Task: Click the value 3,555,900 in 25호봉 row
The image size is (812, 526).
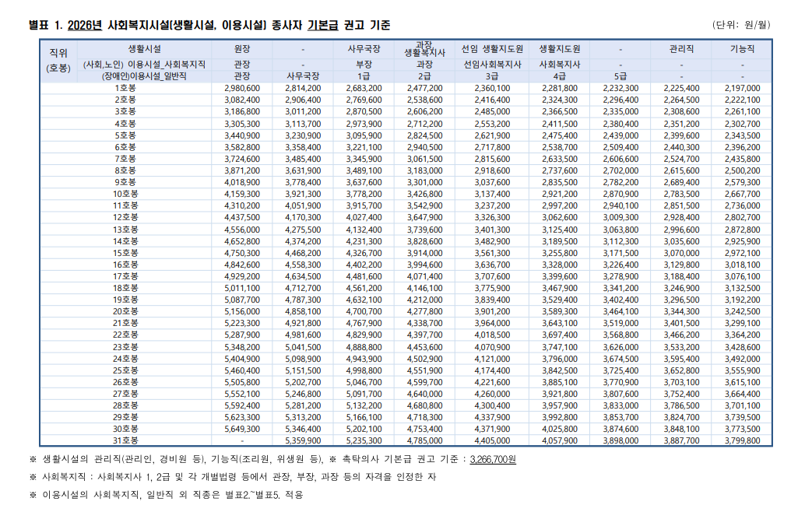Action: pyautogui.click(x=742, y=370)
